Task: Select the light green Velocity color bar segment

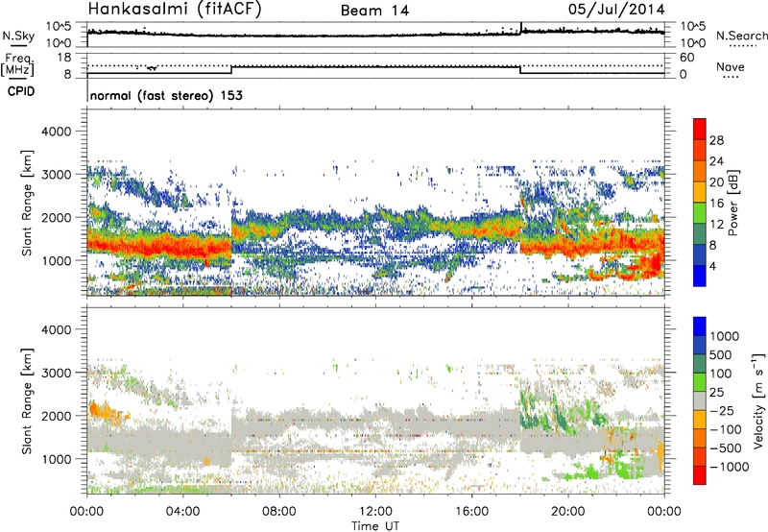Action: tap(700, 382)
